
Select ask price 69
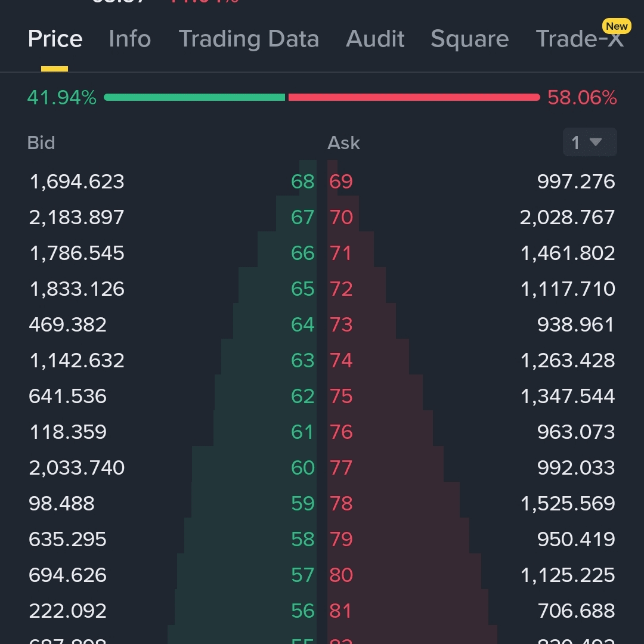tap(341, 181)
